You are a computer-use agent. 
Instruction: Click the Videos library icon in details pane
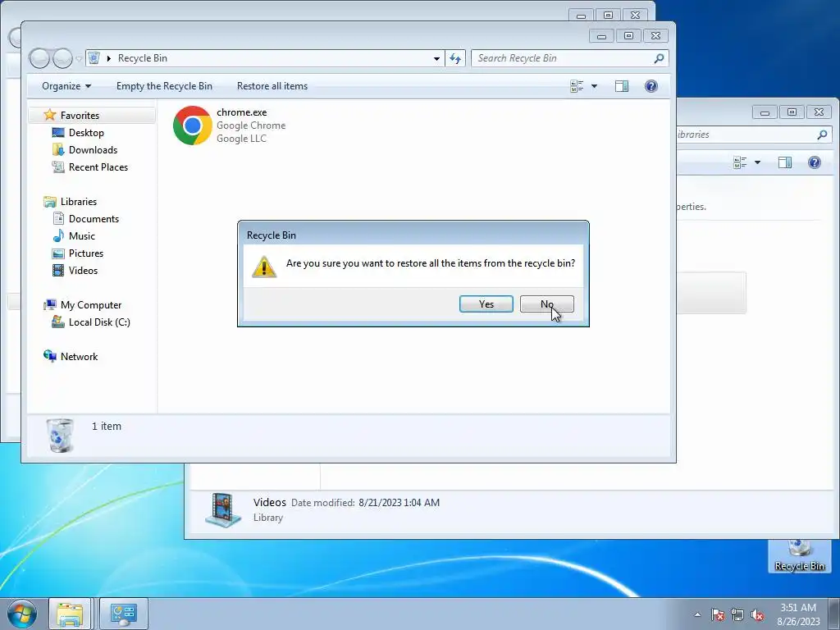(223, 509)
